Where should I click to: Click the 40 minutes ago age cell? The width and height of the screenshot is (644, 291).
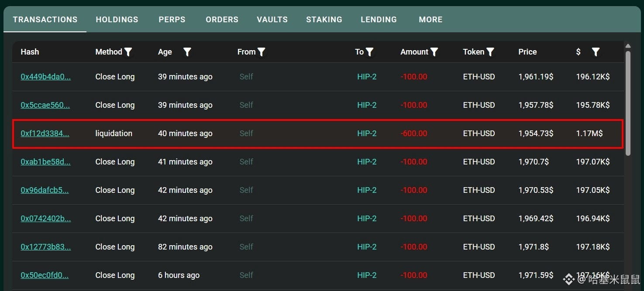tap(185, 134)
